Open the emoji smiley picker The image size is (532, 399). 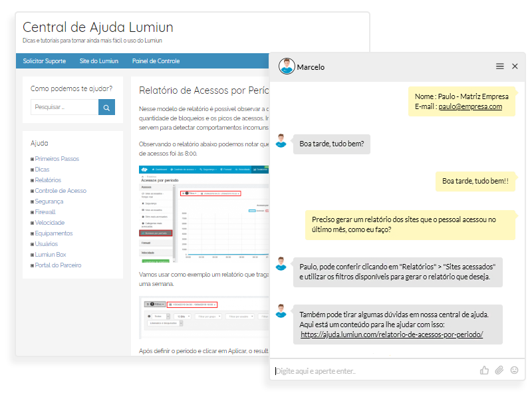[x=514, y=370]
